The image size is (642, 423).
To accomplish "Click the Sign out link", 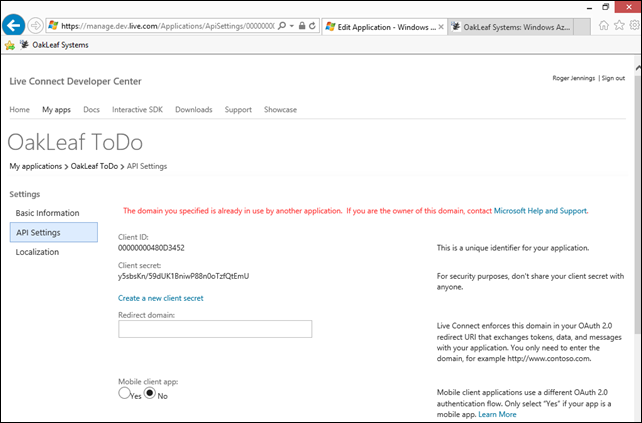I will pos(613,78).
